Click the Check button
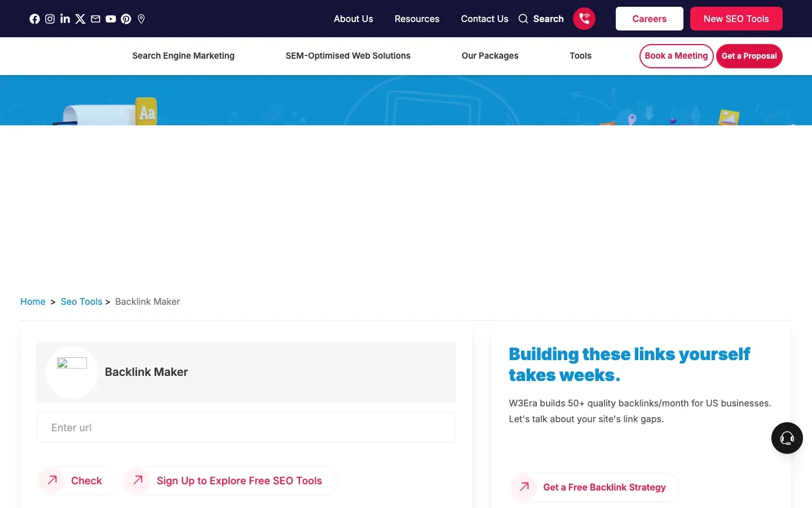 point(77,481)
